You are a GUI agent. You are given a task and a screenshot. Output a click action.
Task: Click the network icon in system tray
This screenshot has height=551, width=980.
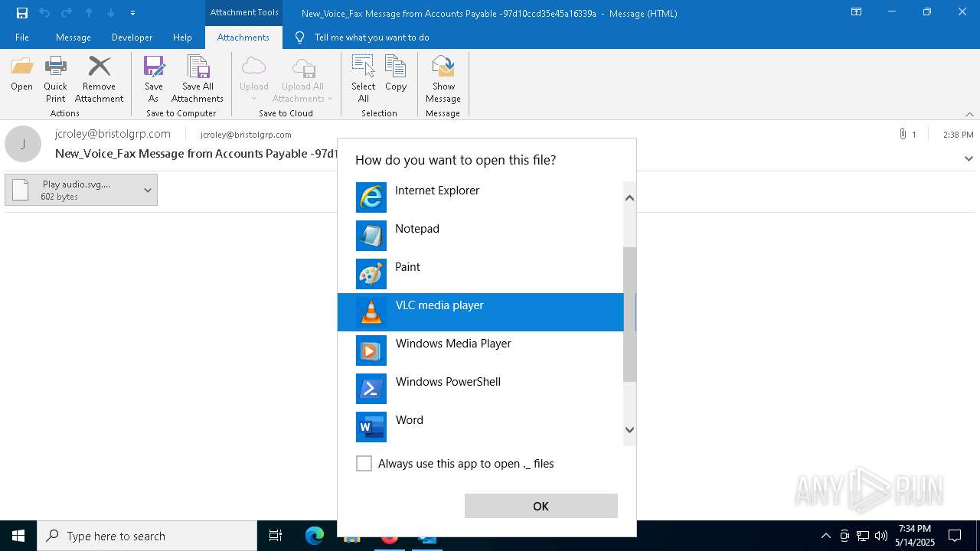click(863, 536)
